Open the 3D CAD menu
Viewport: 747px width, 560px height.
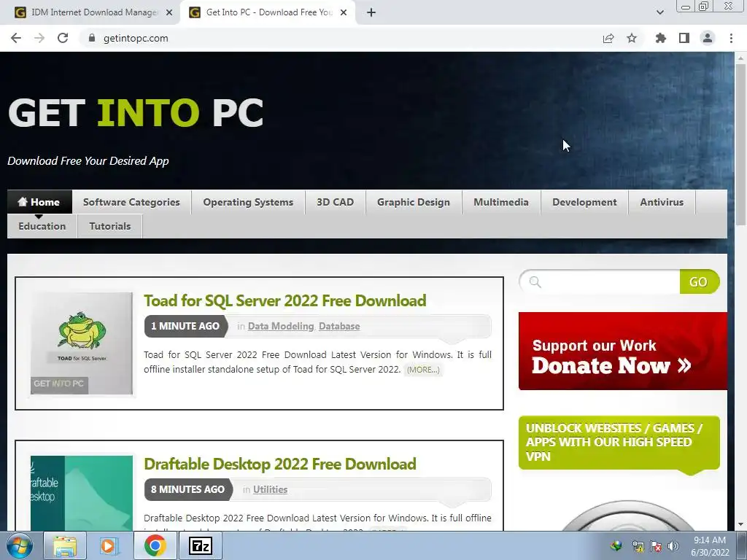(x=336, y=202)
